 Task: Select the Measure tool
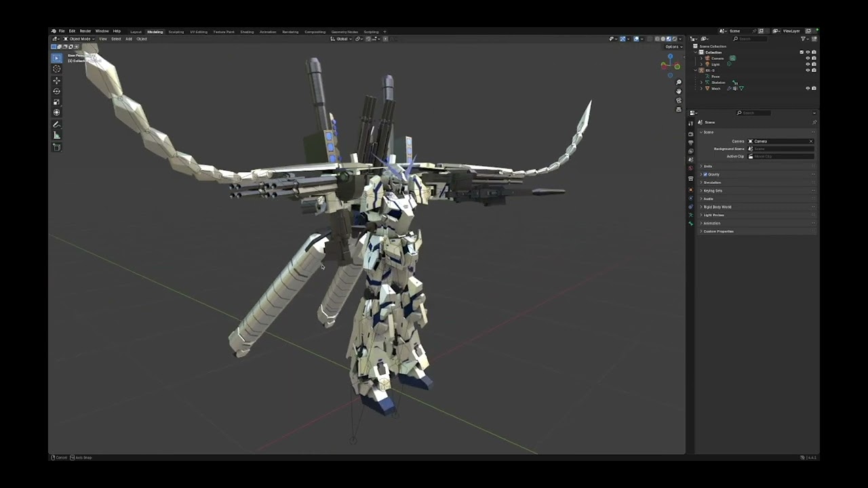(x=56, y=136)
